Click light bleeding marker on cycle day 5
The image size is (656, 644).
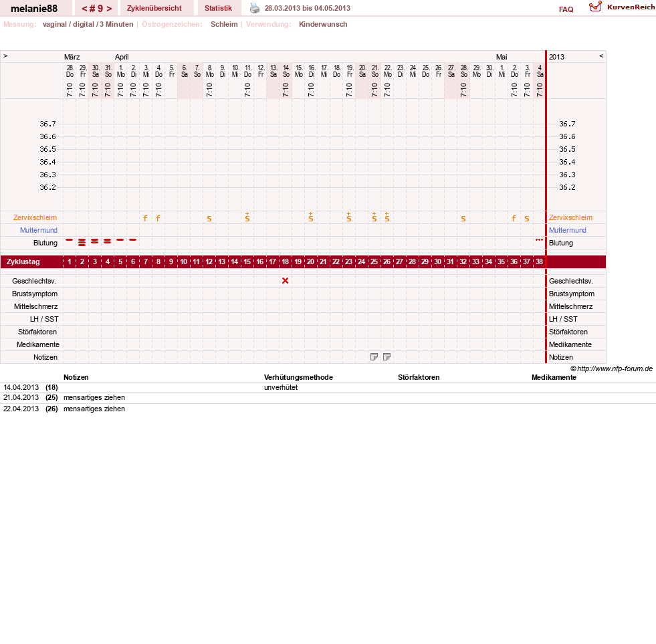click(x=120, y=240)
